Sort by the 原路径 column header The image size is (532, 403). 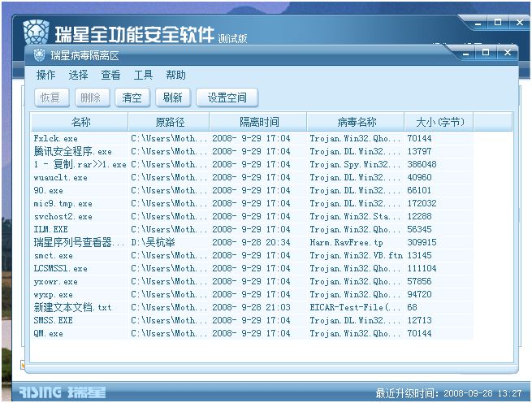[x=169, y=122]
